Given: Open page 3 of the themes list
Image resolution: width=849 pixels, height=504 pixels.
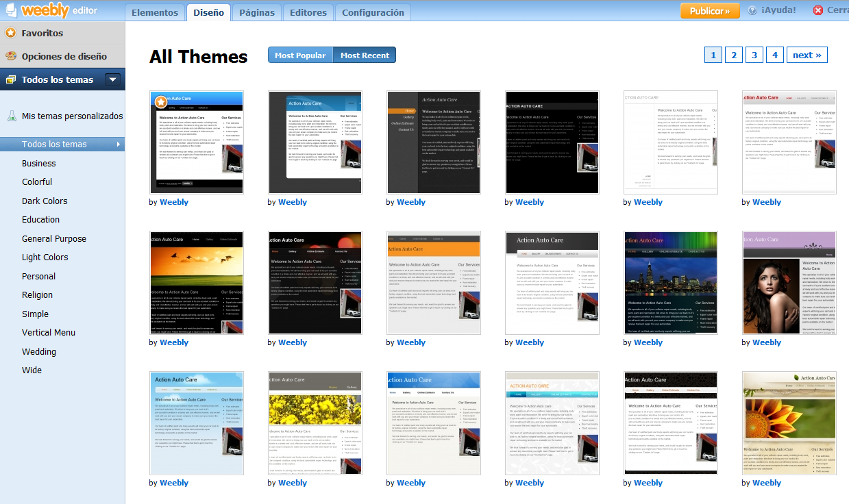Looking at the screenshot, I should (754, 54).
